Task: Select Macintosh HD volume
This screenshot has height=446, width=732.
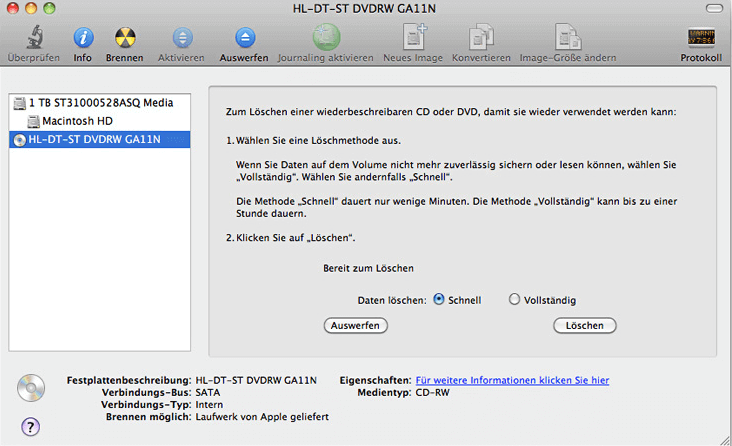Action: (x=99, y=121)
